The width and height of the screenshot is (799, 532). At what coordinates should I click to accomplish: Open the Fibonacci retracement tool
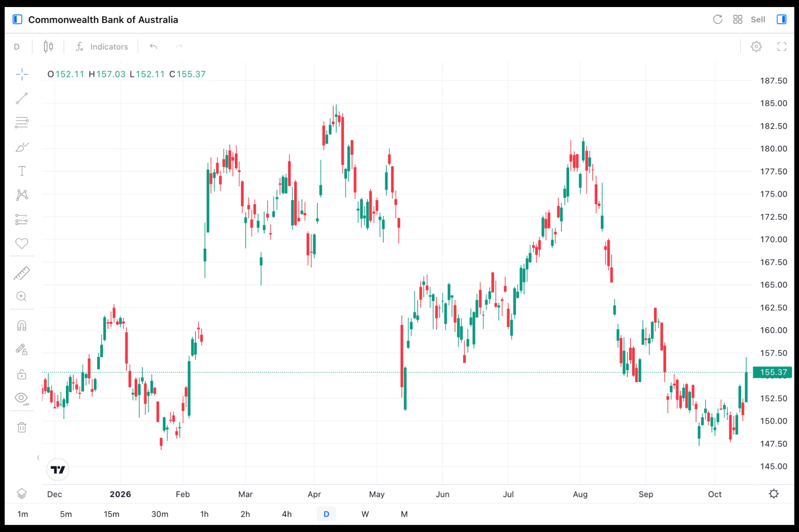22,122
